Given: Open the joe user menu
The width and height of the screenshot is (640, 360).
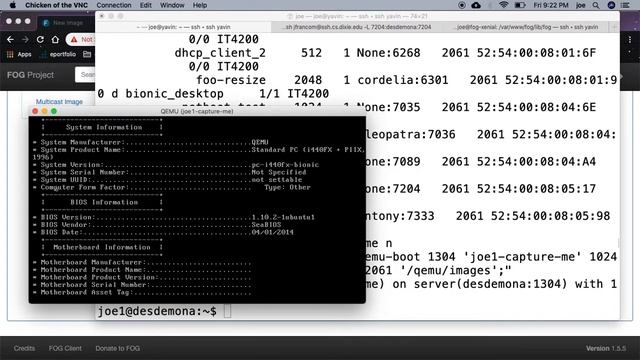Looking at the screenshot, I should pyautogui.click(x=580, y=5).
